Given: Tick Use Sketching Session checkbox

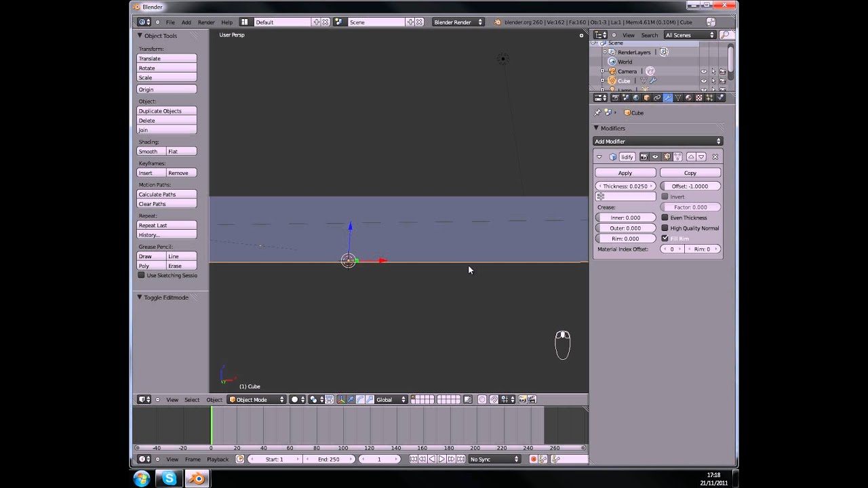Looking at the screenshot, I should (x=141, y=275).
